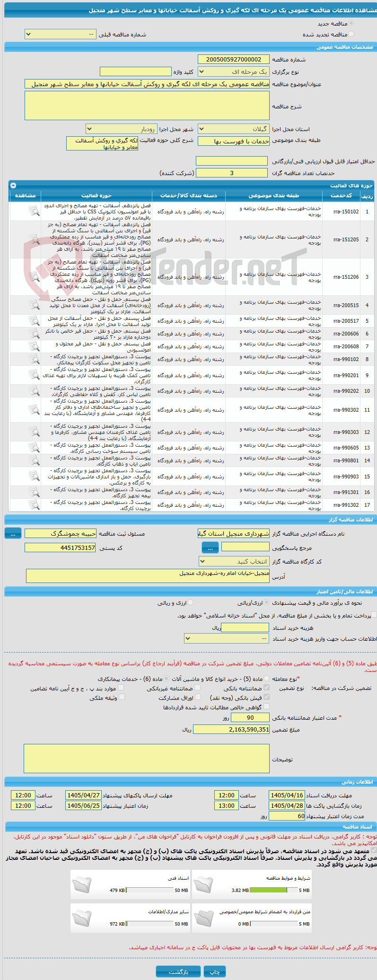Click هزینه خرید اسناد input field
Viewport: 377px width, 980px height.
245,627
